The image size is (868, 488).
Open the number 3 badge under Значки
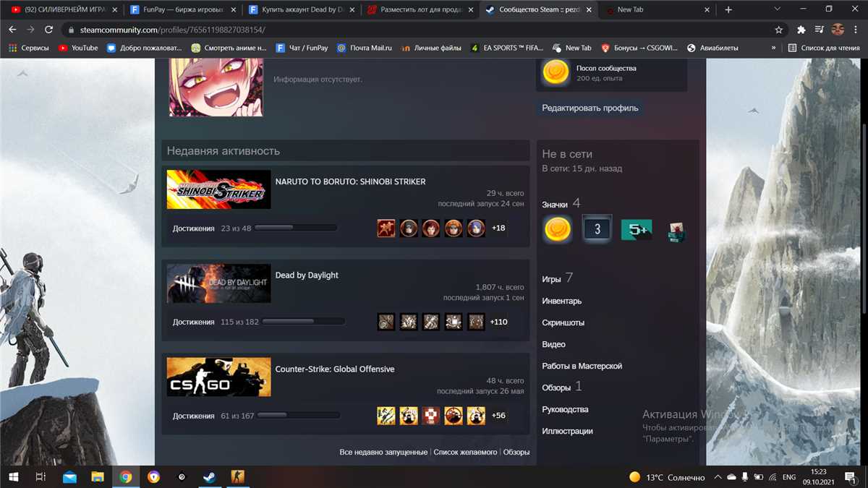(597, 230)
